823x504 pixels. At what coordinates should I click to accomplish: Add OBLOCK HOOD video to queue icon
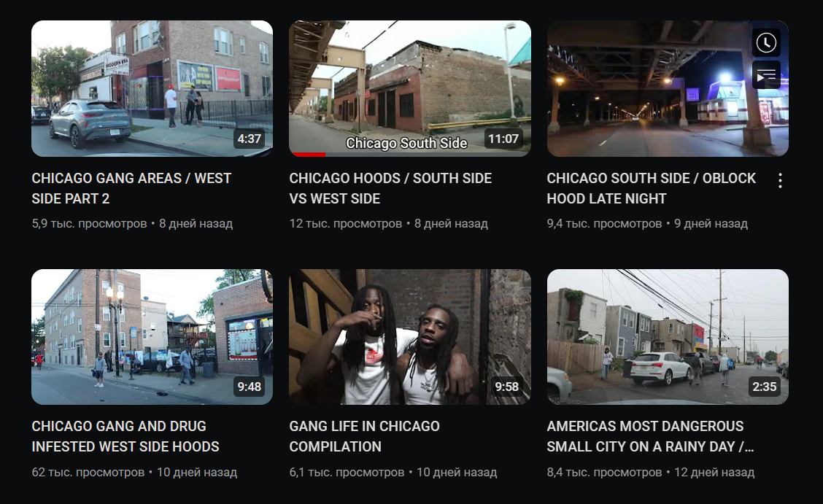[766, 76]
